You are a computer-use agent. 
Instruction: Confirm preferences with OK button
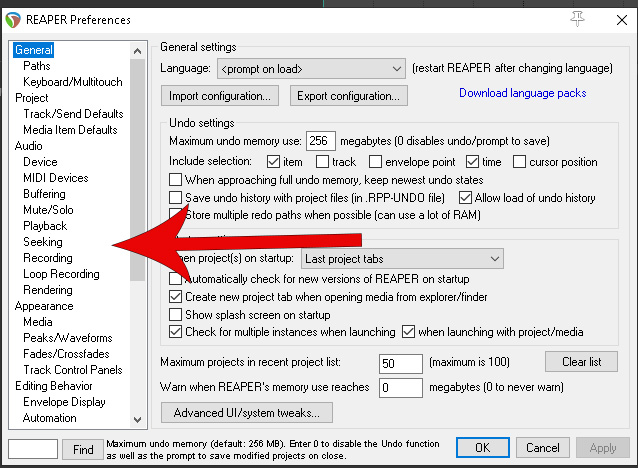tap(483, 448)
